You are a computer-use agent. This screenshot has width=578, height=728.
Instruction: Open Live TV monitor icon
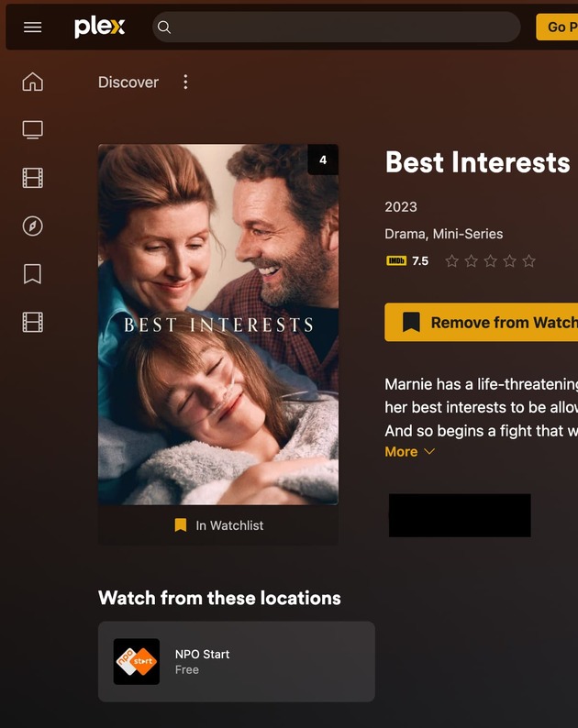(32, 130)
